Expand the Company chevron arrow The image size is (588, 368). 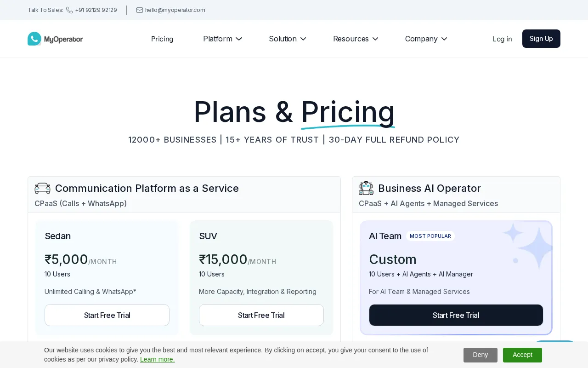point(444,39)
